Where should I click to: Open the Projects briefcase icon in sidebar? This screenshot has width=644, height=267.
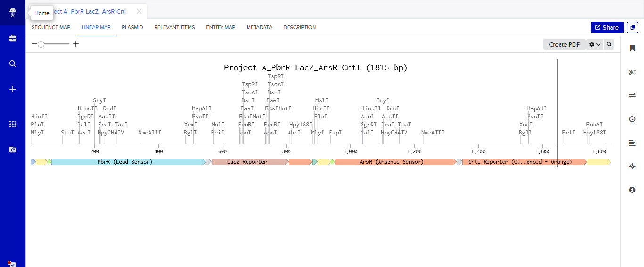[13, 38]
